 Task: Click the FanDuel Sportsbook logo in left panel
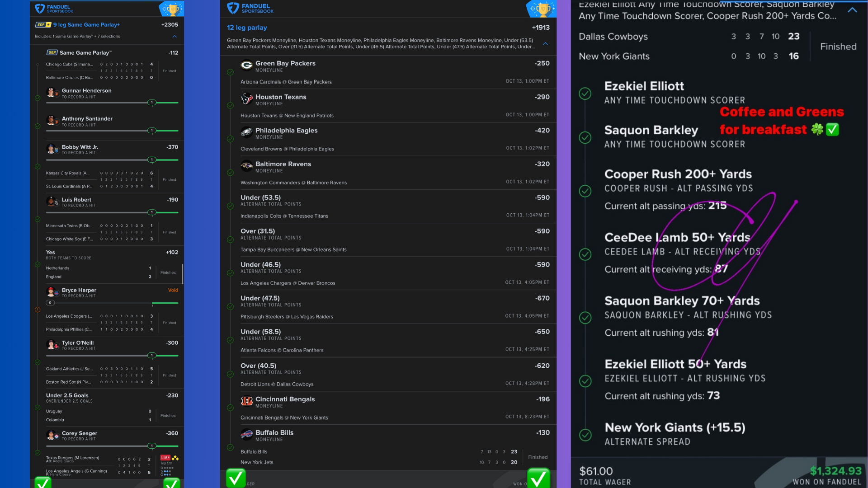(54, 9)
